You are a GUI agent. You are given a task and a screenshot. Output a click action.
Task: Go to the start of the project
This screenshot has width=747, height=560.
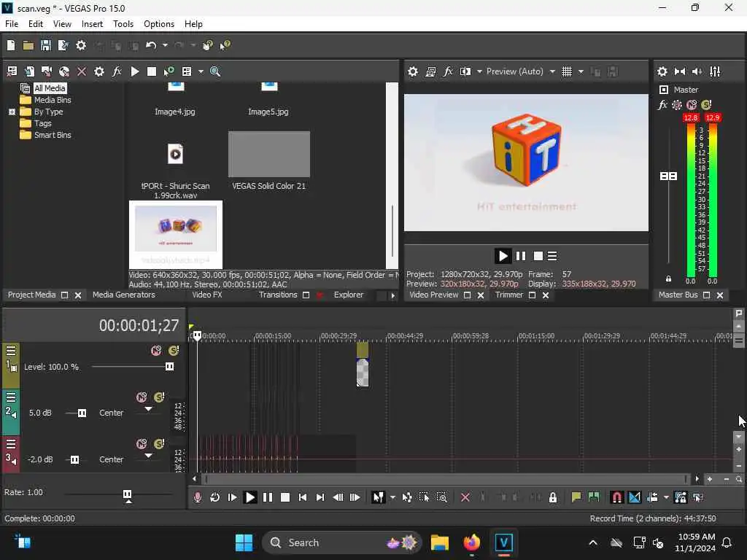pos(303,497)
